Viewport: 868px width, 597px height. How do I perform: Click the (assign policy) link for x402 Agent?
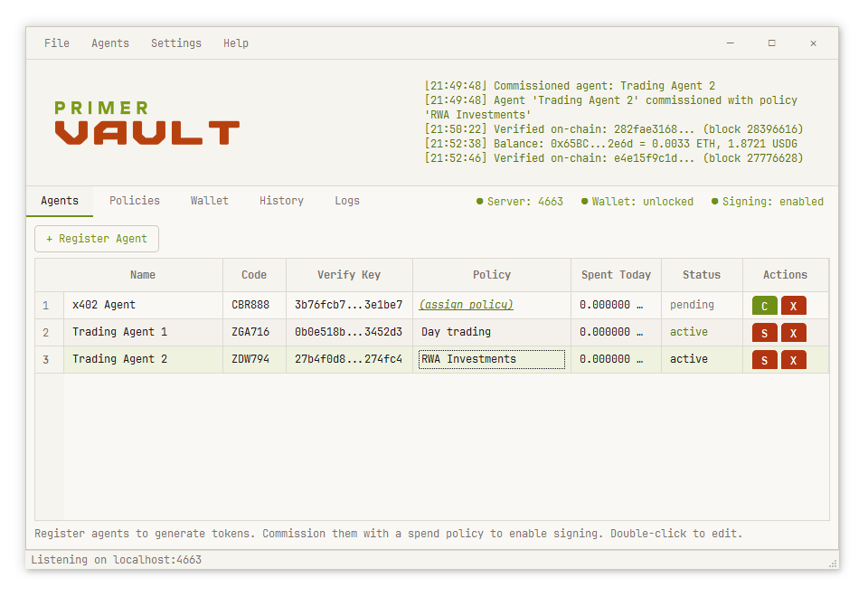(x=467, y=305)
